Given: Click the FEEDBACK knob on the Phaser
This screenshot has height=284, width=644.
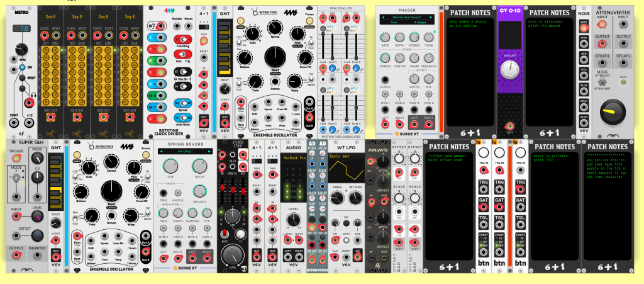Looking at the screenshot, I should click(x=429, y=57).
